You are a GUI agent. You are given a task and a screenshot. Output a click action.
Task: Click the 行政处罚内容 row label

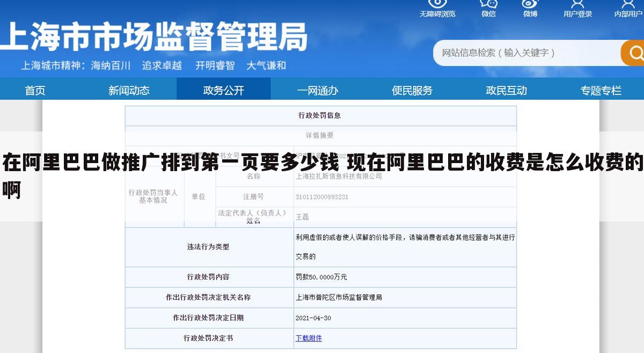click(x=208, y=277)
